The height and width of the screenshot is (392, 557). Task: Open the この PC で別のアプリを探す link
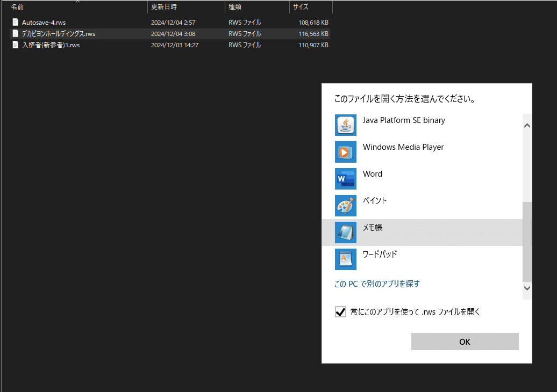point(377,284)
